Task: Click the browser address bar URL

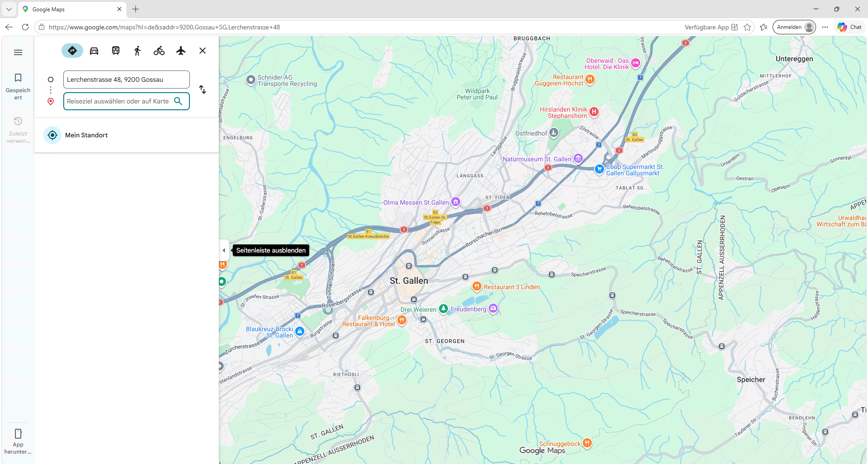Action: point(164,27)
